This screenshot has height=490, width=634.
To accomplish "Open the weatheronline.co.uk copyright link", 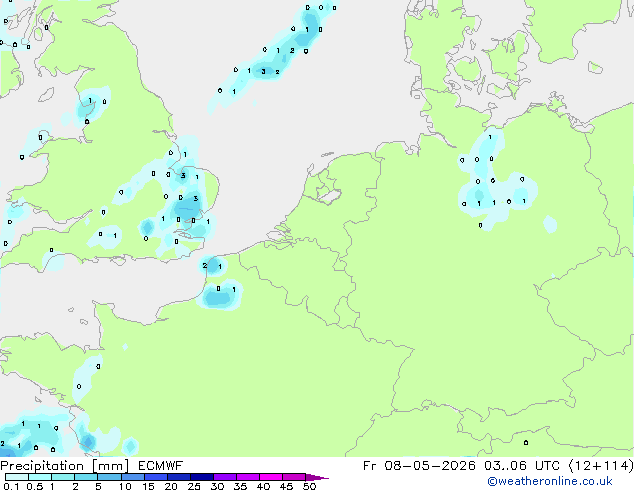I will [550, 481].
